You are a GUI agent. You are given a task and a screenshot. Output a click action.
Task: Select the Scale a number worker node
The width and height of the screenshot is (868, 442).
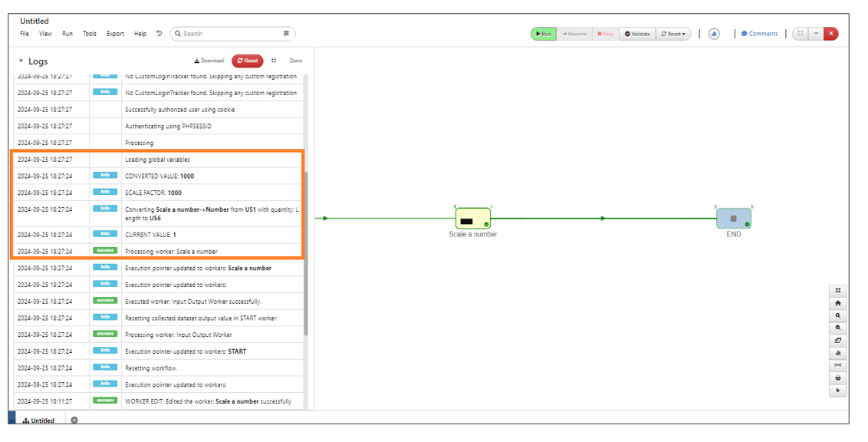pyautogui.click(x=473, y=219)
